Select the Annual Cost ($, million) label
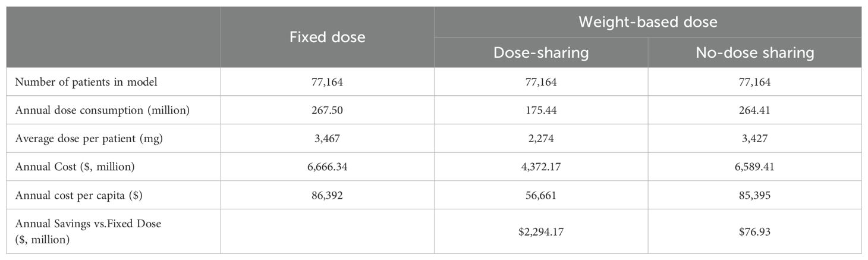868x260 pixels. pyautogui.click(x=76, y=167)
